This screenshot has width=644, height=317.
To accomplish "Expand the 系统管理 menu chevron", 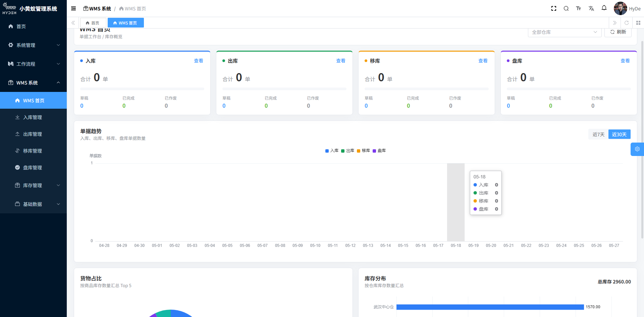I will 58,45.
